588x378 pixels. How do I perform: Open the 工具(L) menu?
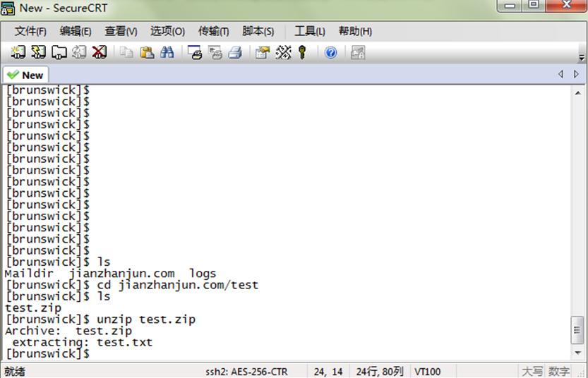310,32
